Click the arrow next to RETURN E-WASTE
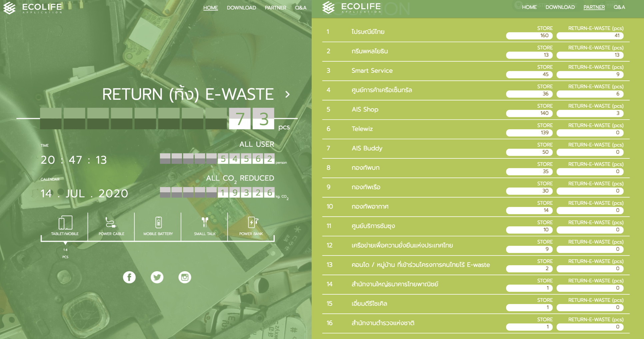The width and height of the screenshot is (644, 339). point(287,94)
